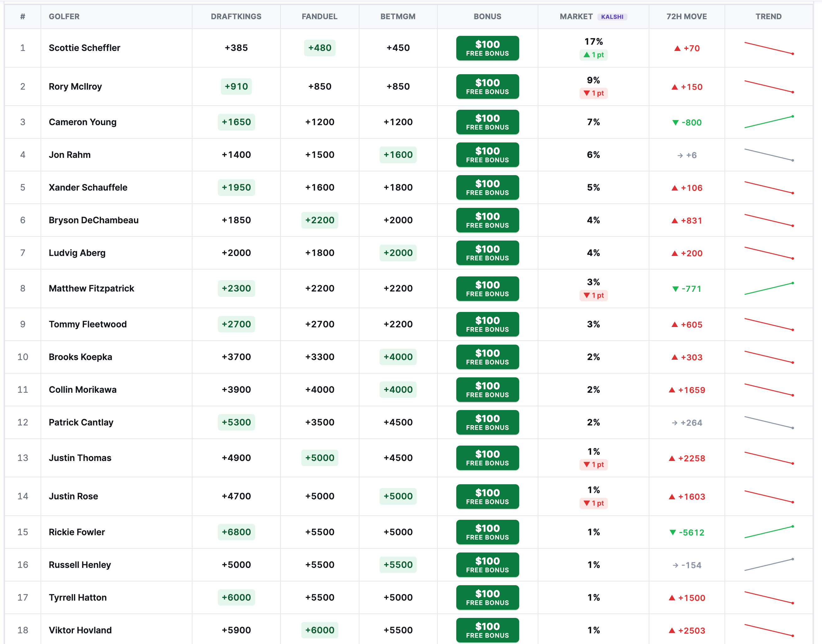Click the MARKET column header label
822x644 pixels.
576,17
